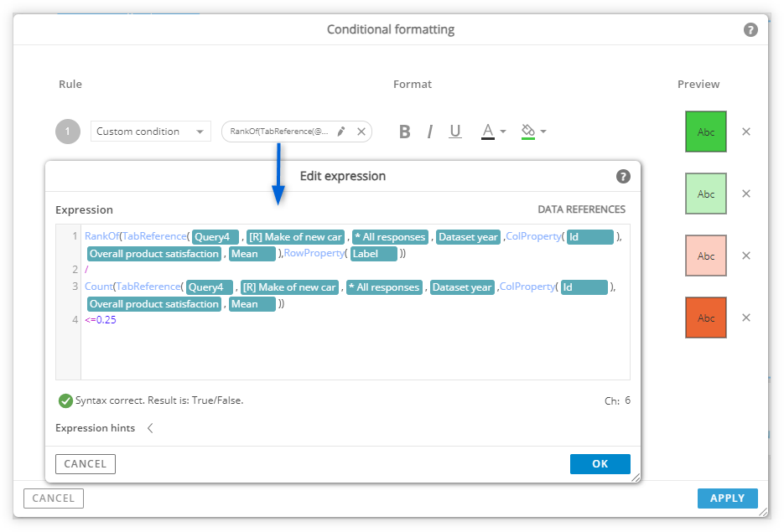Remove the light green preview rule
The width and height of the screenshot is (784, 532).
pyautogui.click(x=746, y=194)
